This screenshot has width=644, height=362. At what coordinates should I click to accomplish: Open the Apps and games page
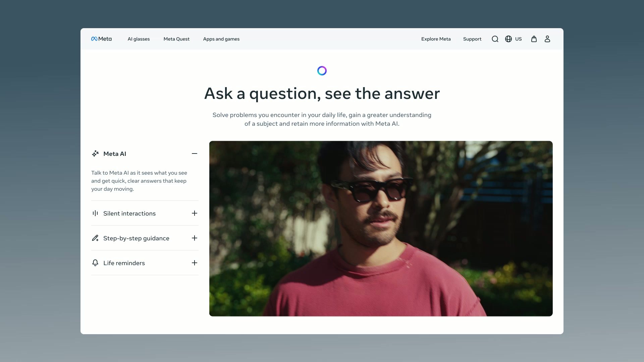tap(221, 39)
